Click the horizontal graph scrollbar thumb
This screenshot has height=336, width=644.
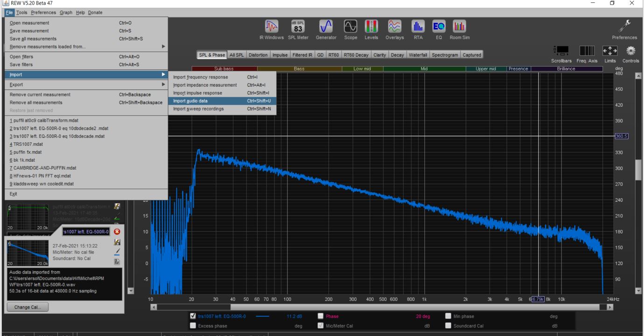coord(194,307)
